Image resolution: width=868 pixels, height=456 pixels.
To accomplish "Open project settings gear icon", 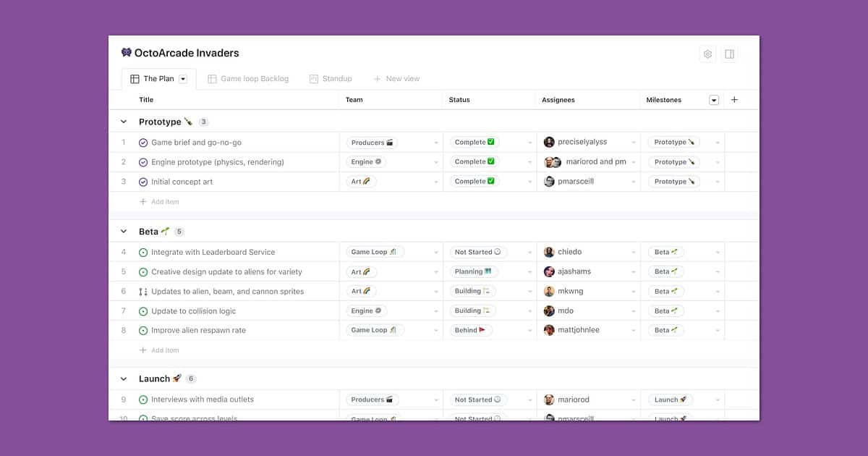I will 707,54.
